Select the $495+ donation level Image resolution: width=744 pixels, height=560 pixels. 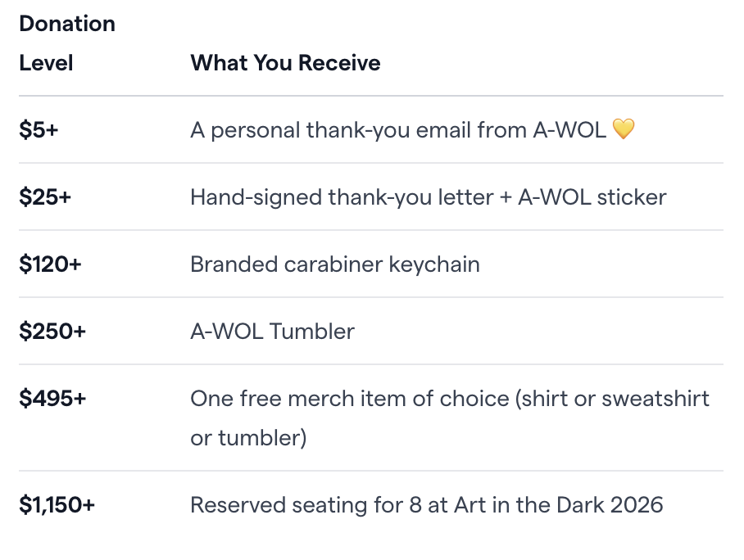pos(52,399)
